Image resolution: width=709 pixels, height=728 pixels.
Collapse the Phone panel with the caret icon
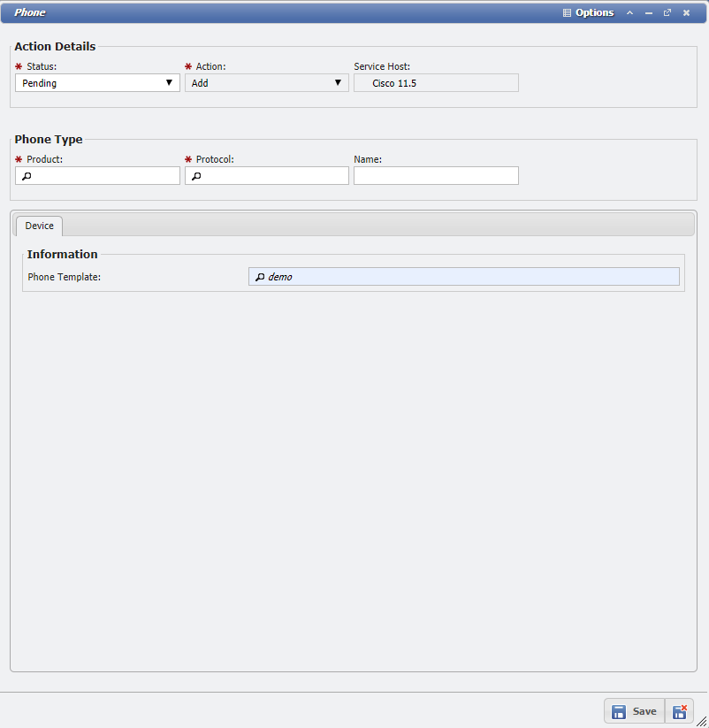point(629,13)
